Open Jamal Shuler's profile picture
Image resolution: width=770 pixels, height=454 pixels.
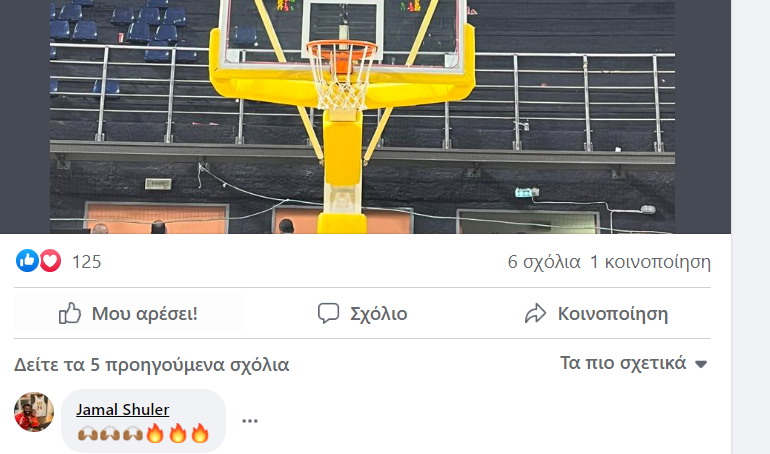(x=34, y=411)
